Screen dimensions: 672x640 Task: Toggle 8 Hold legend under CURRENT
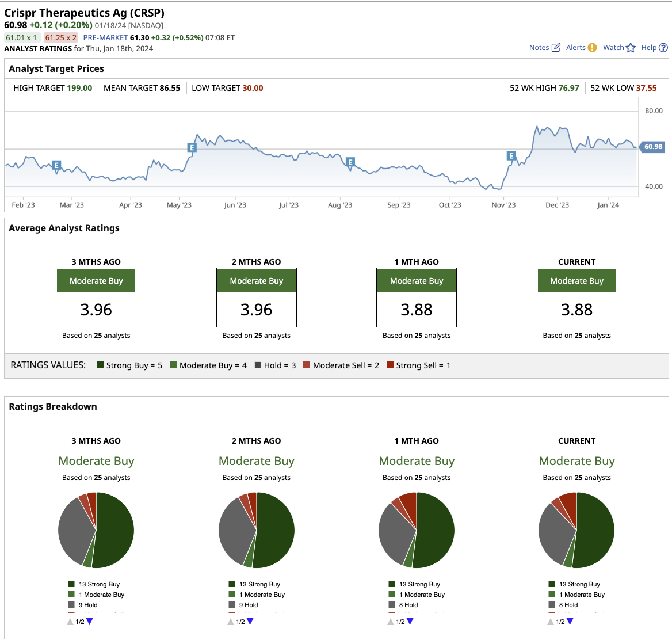click(564, 605)
